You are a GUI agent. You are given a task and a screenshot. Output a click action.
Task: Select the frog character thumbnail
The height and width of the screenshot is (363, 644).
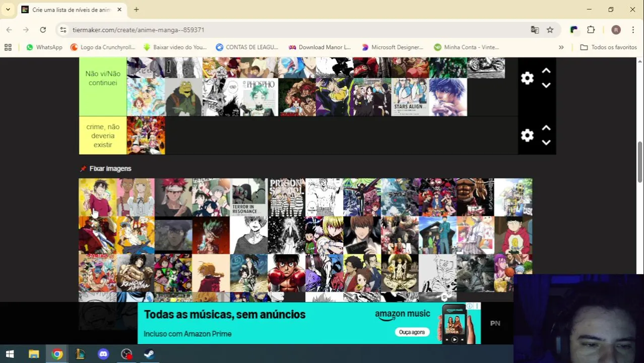pos(183,97)
